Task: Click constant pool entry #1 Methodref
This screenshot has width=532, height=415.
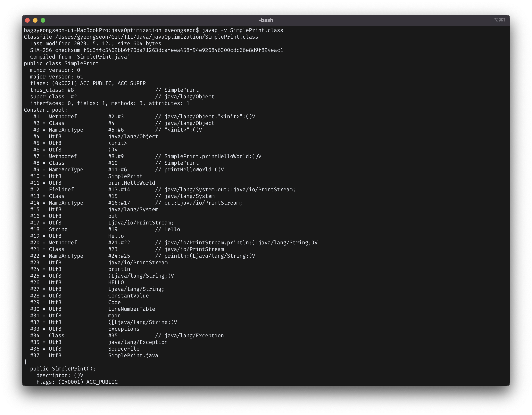Action: pos(144,117)
